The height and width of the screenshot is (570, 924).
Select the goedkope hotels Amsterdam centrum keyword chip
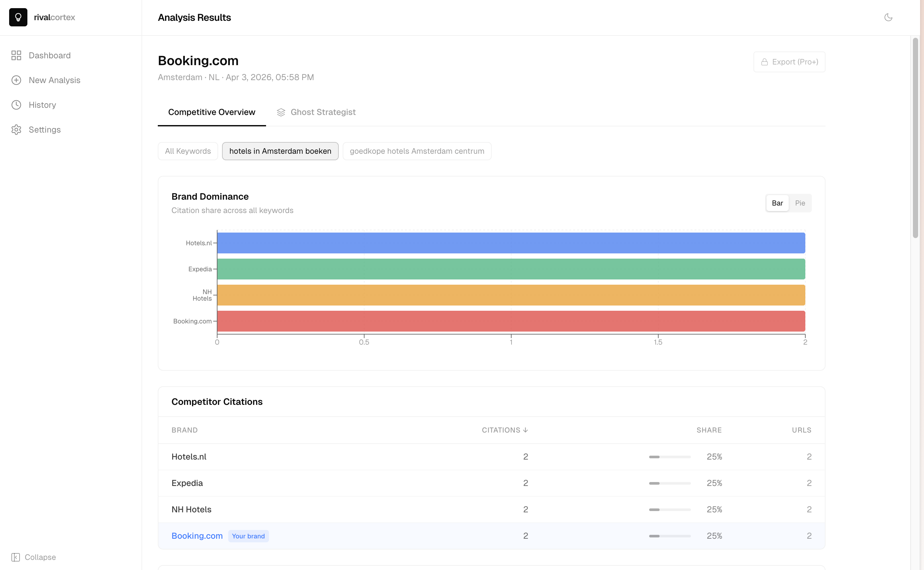[417, 151]
